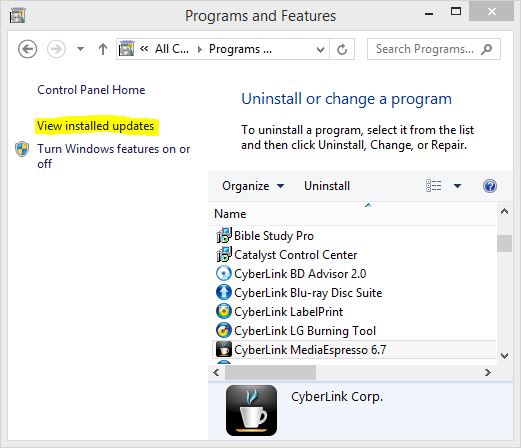
Task: Click the view layout icon in toolbar
Action: point(434,186)
